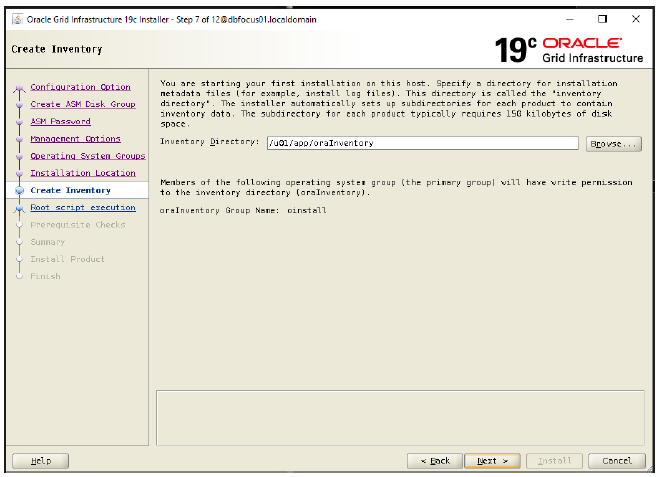Go to Installation Location step
The height and width of the screenshot is (477, 662).
[83, 173]
